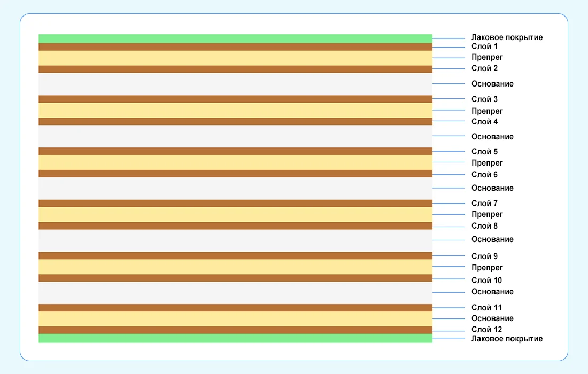Image resolution: width=588 pixels, height=374 pixels.
Task: Select the "Слой 4" layer label
Action: (x=484, y=122)
